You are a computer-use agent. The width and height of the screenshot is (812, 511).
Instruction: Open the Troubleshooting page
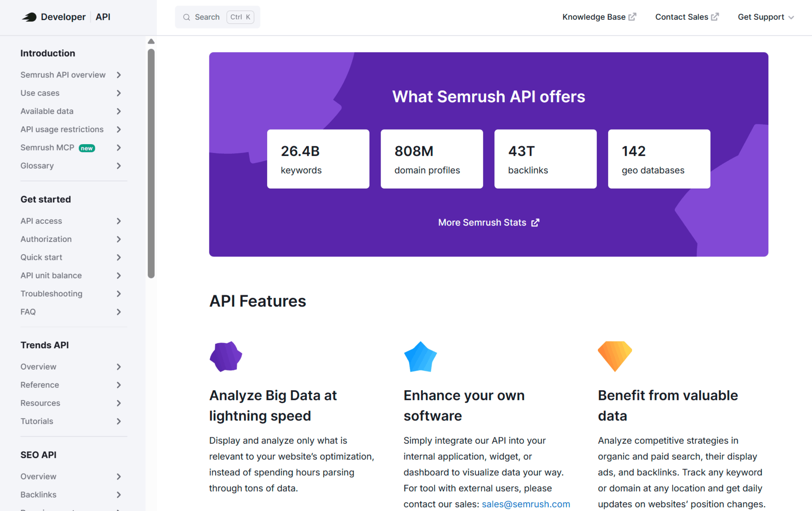[52, 294]
